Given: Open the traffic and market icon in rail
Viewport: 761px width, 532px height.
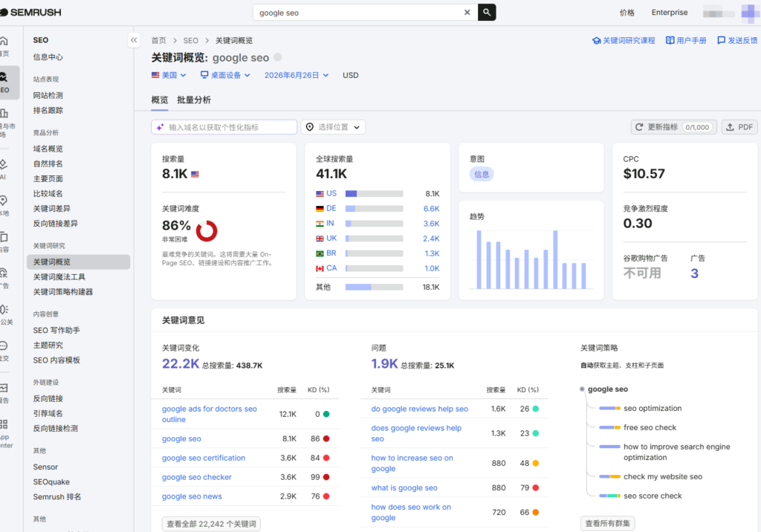Looking at the screenshot, I should click(4, 114).
